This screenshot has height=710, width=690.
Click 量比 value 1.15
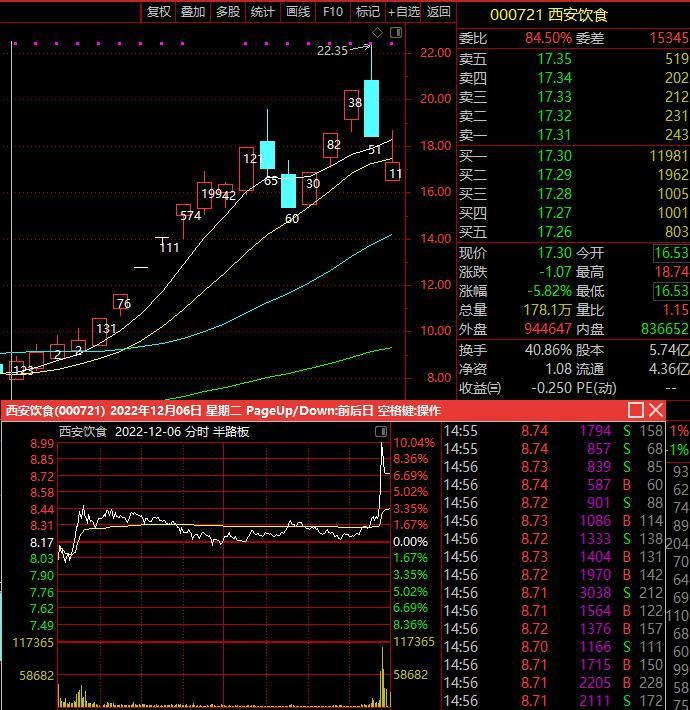click(x=676, y=310)
